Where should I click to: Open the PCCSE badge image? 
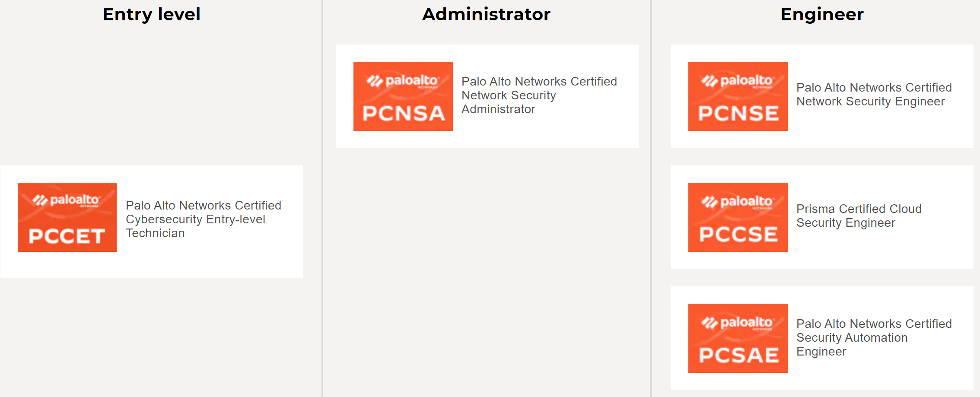(738, 217)
